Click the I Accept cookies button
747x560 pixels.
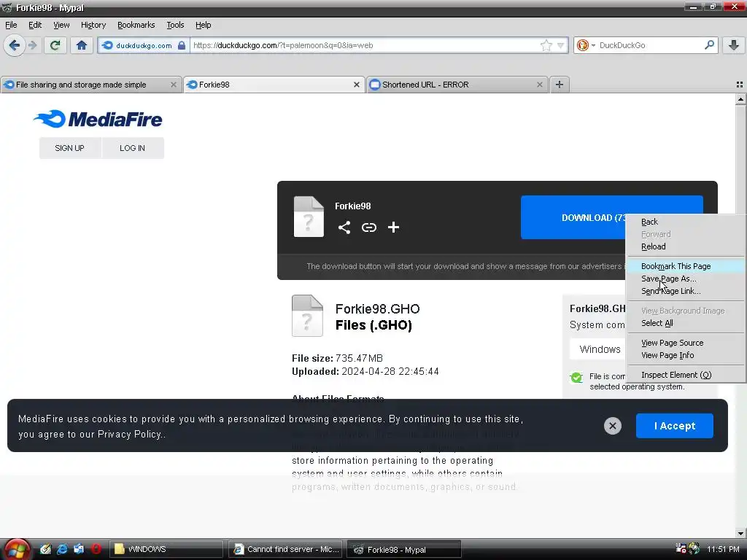click(x=674, y=425)
